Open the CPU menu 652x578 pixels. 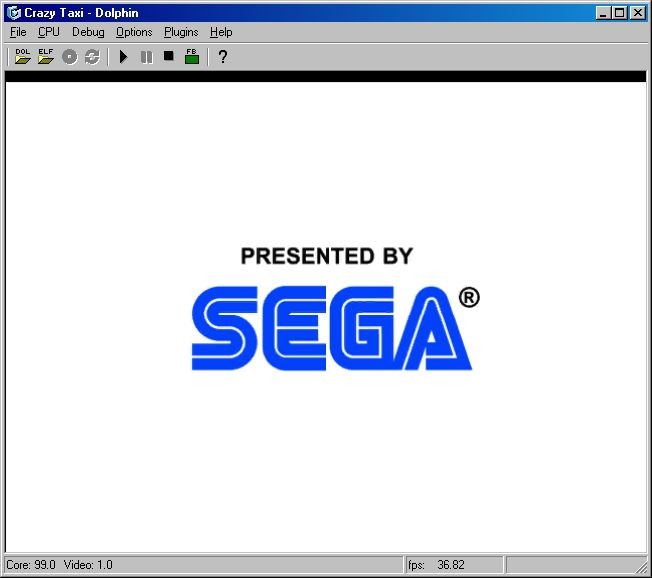[49, 32]
